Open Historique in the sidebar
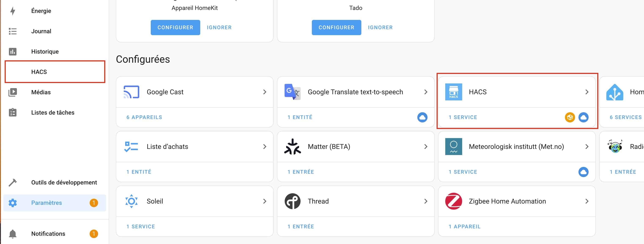The width and height of the screenshot is (644, 244). [x=55, y=52]
